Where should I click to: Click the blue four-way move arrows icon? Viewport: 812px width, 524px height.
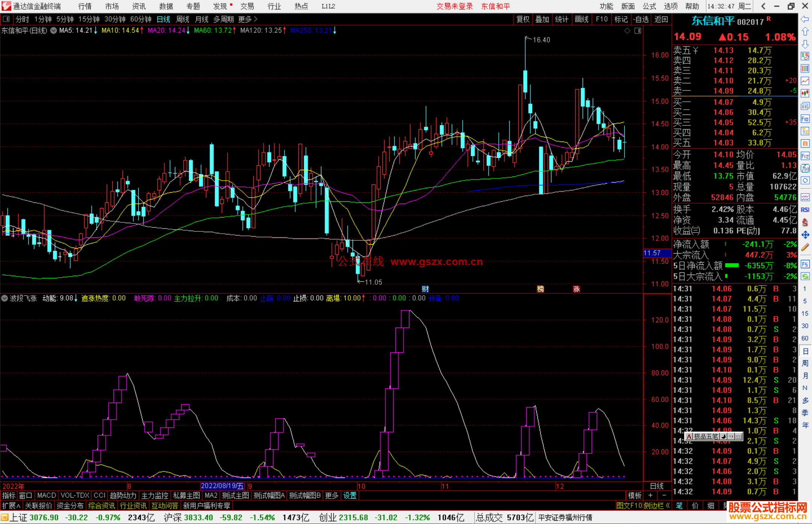point(805,235)
